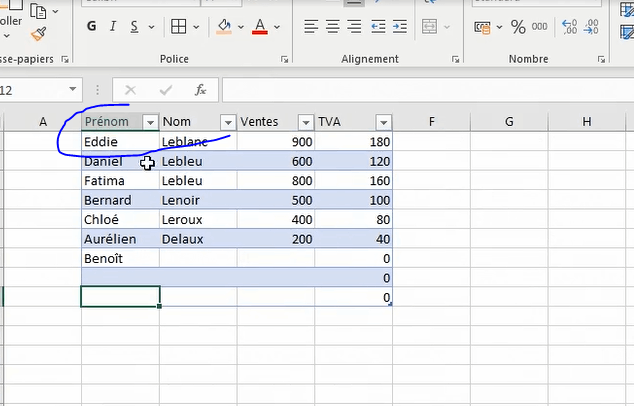Open Prénom column filter dropdown
This screenshot has height=406, width=634.
[x=150, y=122]
